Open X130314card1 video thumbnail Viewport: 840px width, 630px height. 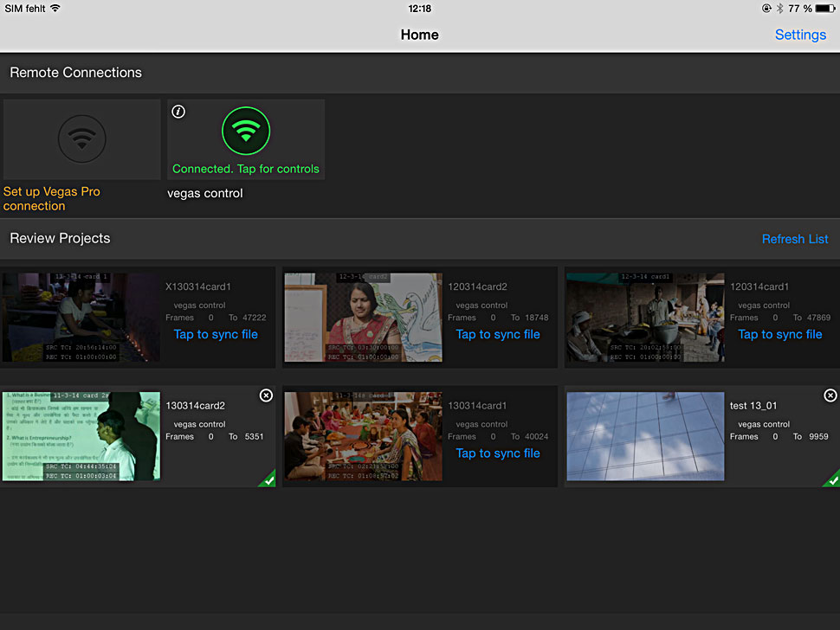click(x=81, y=317)
